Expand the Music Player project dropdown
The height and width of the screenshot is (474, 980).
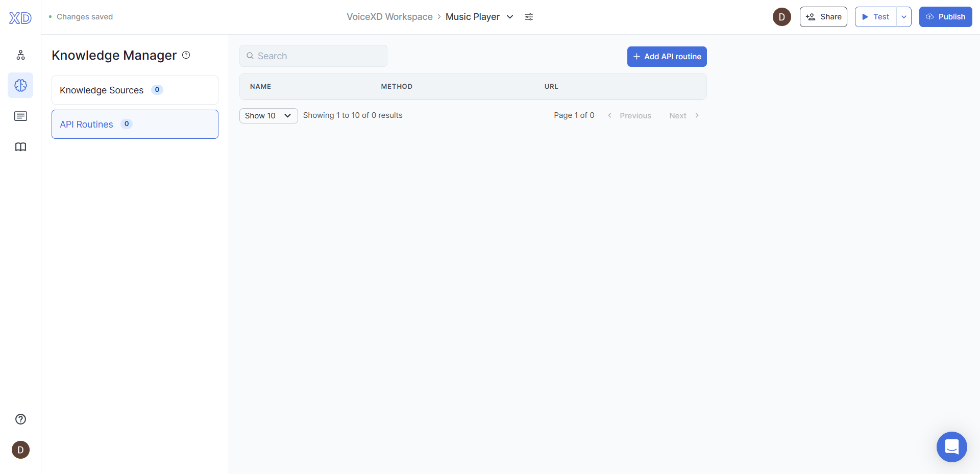click(510, 17)
